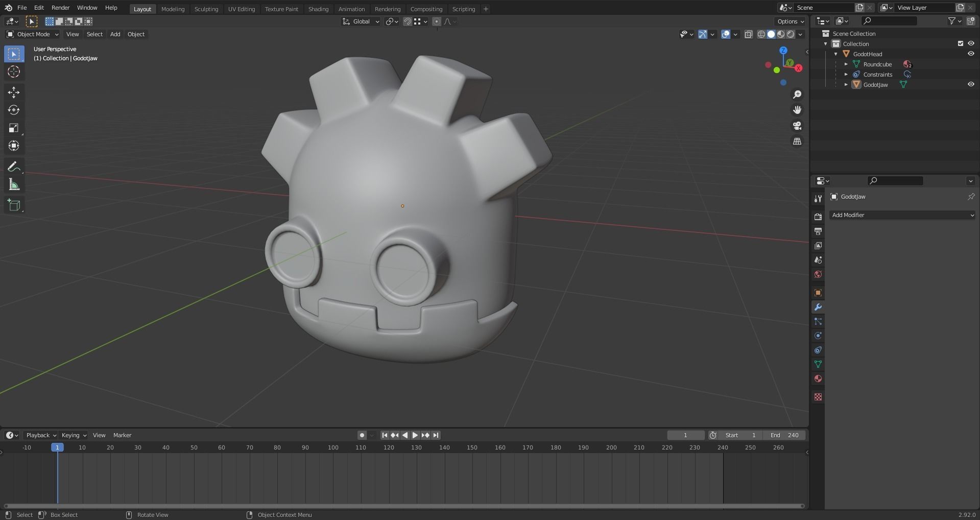The image size is (980, 520).
Task: Open Object Data properties tab
Action: tap(818, 364)
